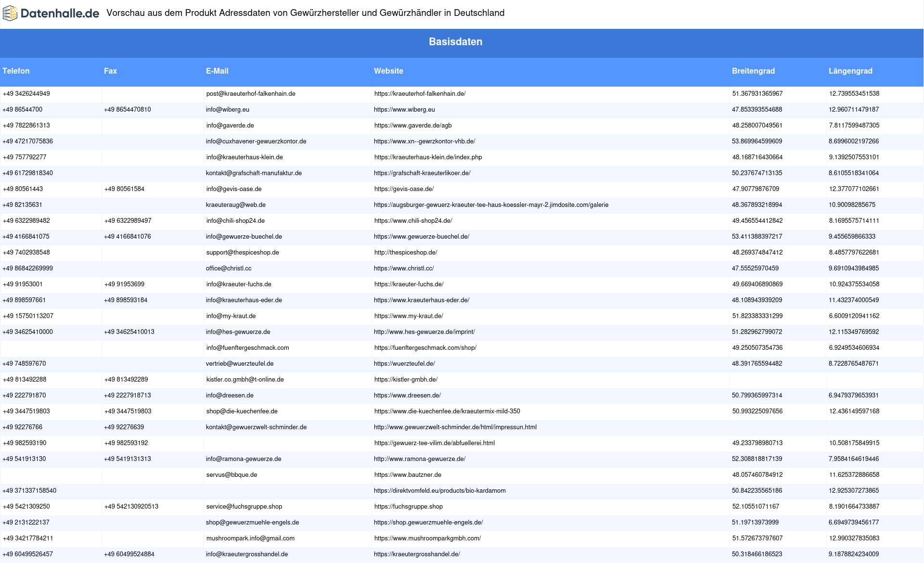Open the www.kraeuterhaus-eder.de website link

(422, 300)
